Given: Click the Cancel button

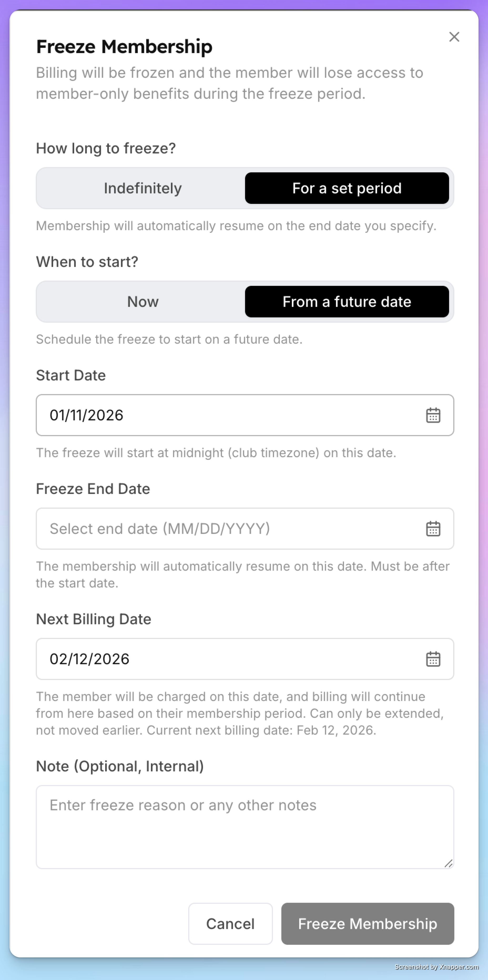Looking at the screenshot, I should [230, 924].
